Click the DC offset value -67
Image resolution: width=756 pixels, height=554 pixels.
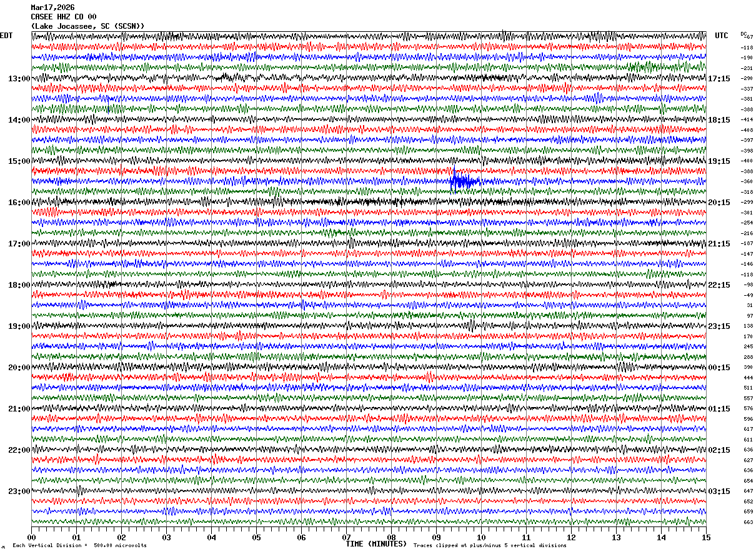748,37
